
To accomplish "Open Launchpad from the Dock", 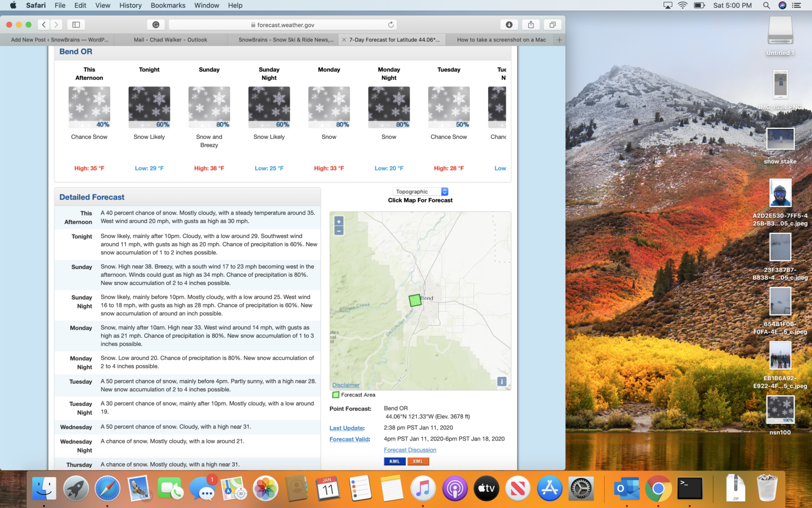I will pyautogui.click(x=75, y=488).
